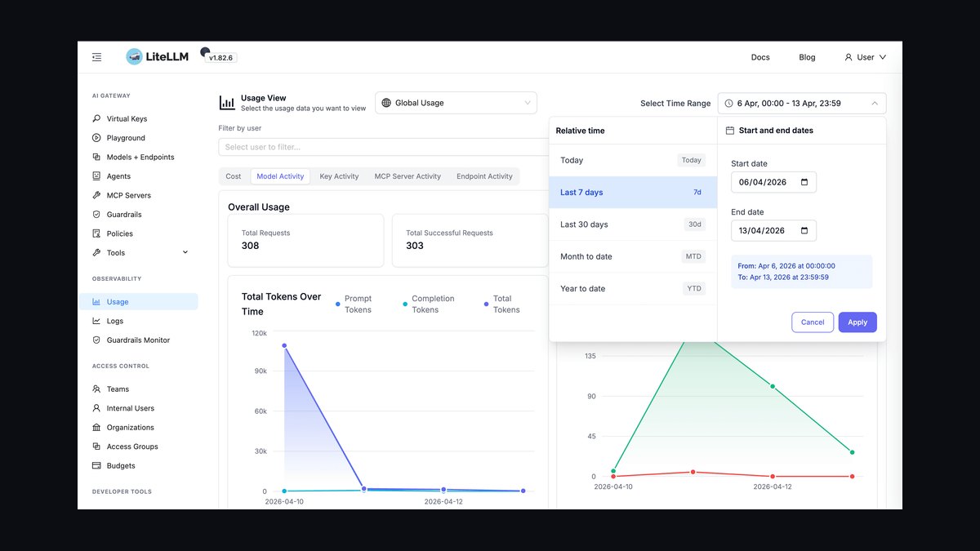The image size is (980, 551).
Task: Collapse the sidebar using the menu icon
Action: (97, 57)
